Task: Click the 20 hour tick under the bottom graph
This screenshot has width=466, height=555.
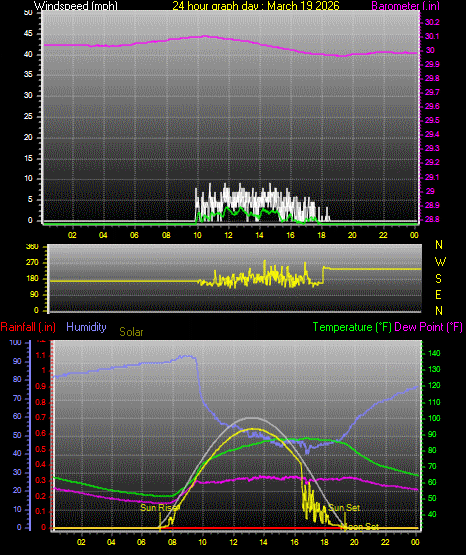Action: [355, 542]
